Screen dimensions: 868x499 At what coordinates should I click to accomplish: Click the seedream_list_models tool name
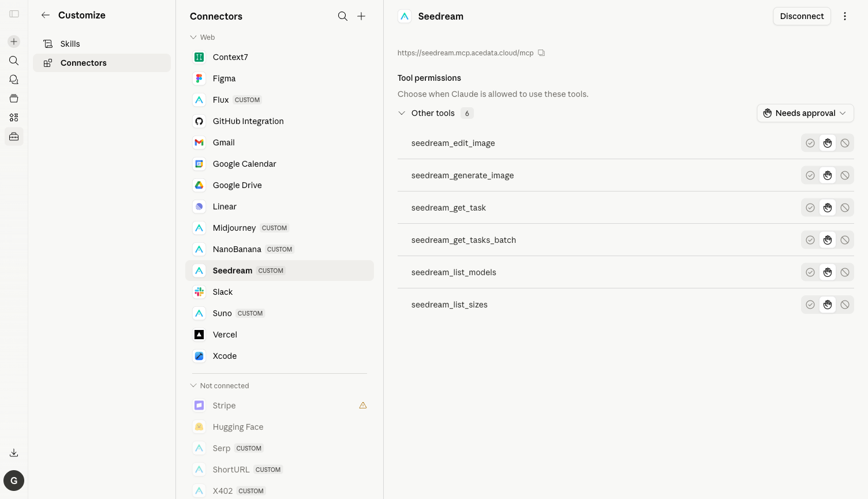click(x=454, y=272)
